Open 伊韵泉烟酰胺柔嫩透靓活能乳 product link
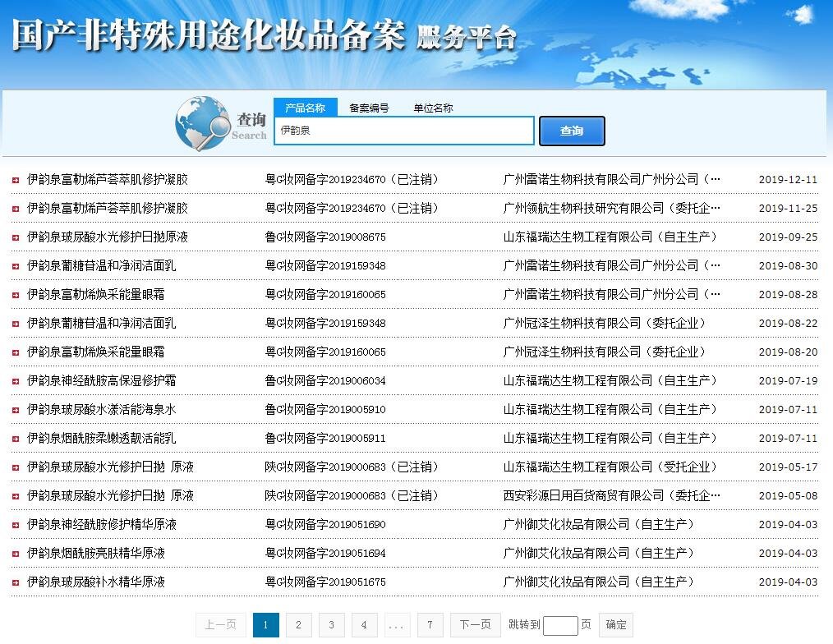 101,438
